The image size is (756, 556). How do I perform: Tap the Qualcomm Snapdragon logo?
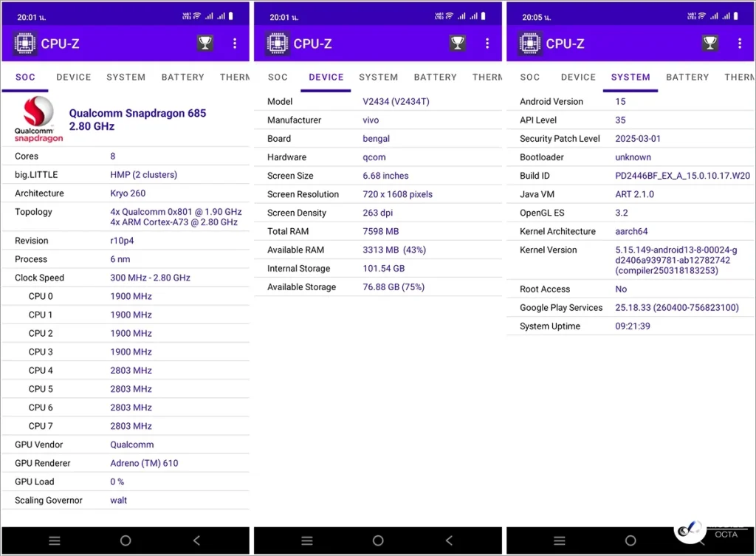point(38,119)
